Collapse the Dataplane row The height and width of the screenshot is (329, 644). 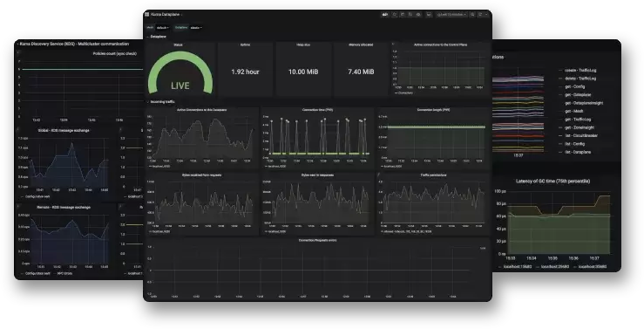point(158,37)
